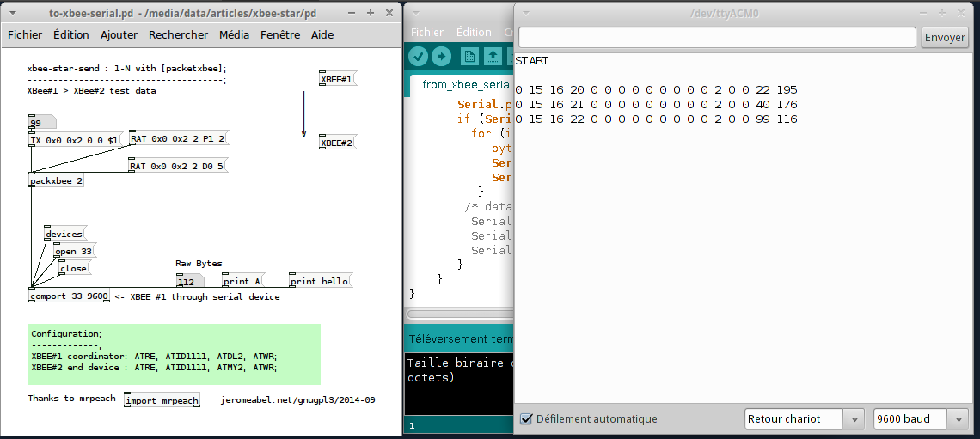This screenshot has width=980, height=439.
Task: Click the 'xbee-star-send : 1-N' title comment
Action: coord(127,69)
